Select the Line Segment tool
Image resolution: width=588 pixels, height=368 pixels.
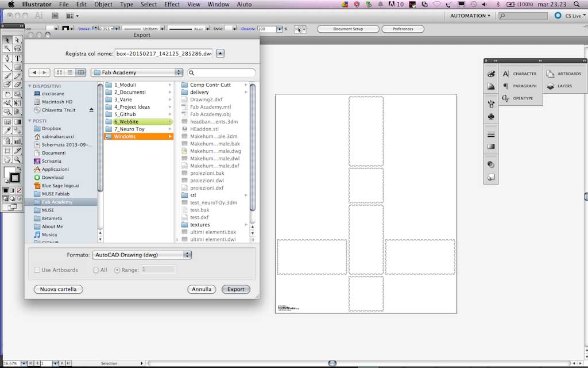7,67
